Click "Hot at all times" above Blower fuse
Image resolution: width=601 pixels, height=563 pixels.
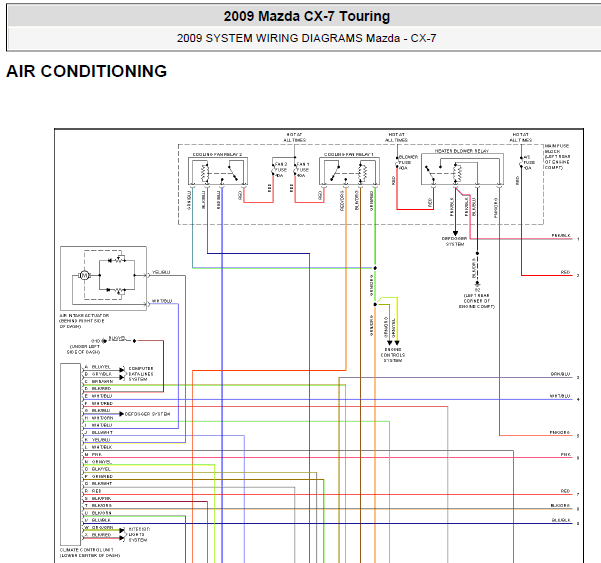coord(396,137)
